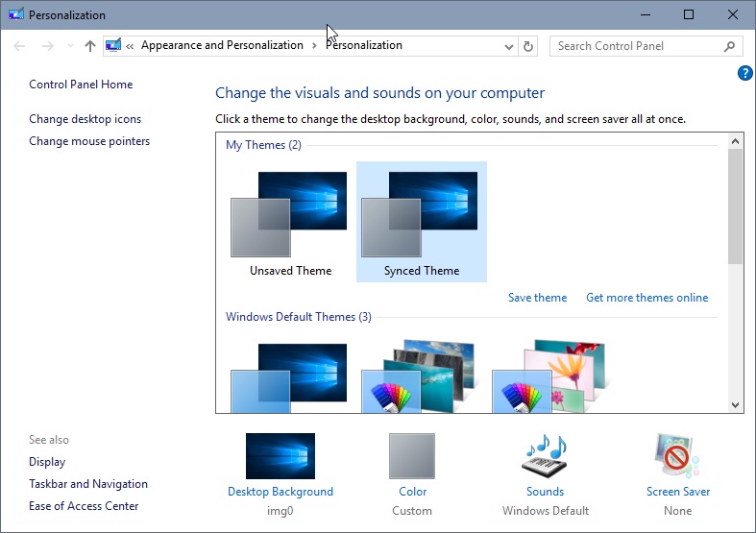The image size is (756, 533).
Task: Click the Refresh button
Action: coord(528,47)
